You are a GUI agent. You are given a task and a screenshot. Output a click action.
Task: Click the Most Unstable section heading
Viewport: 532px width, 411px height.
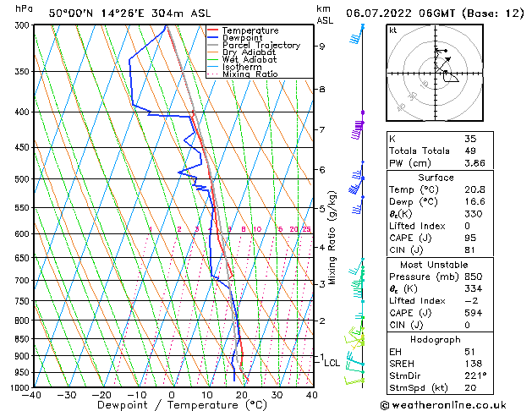coord(434,265)
